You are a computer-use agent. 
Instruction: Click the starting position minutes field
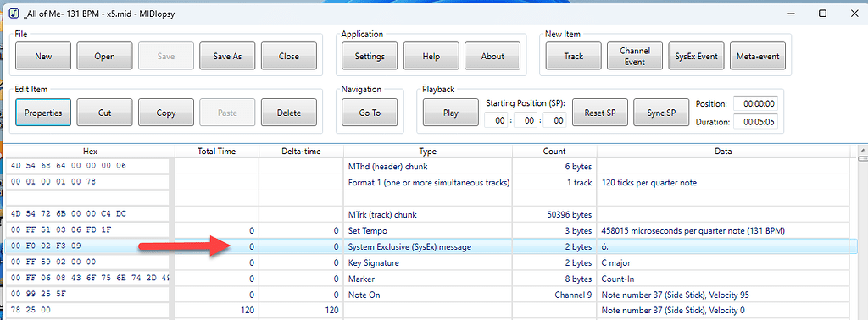click(x=526, y=120)
